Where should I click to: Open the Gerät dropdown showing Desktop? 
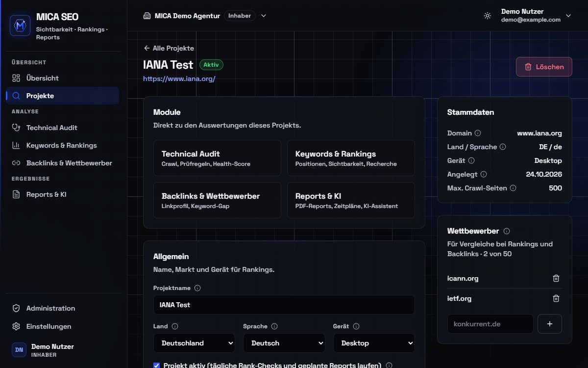coord(374,343)
